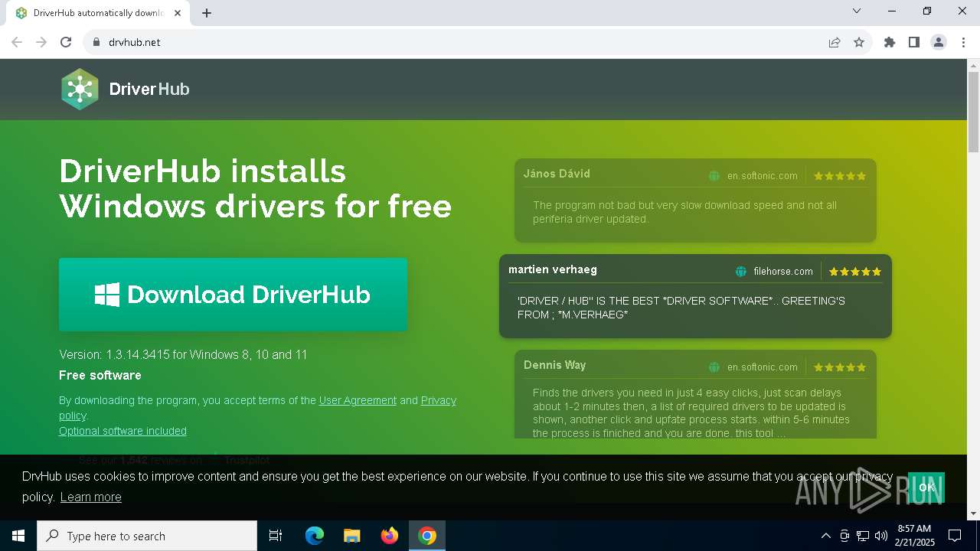This screenshot has height=551, width=980.
Task: Click the scrollbar down arrow
Action: coord(973,514)
